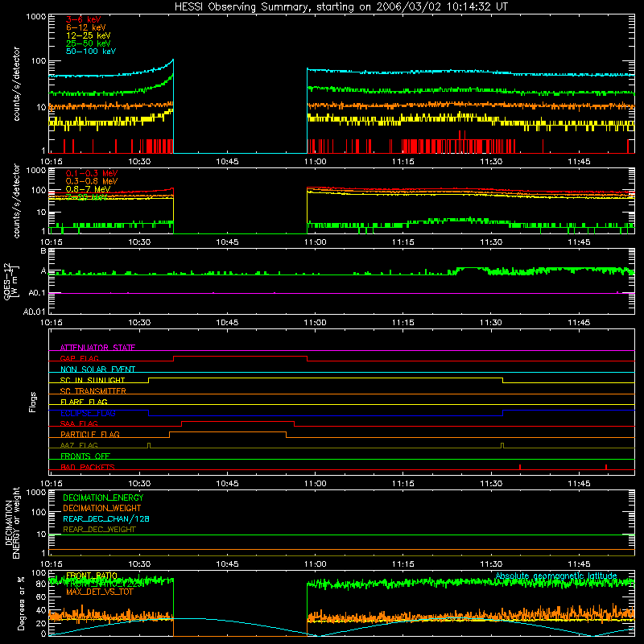Viewport: 644px width, 644px height.
Task: Click the 'DECIMATION ENERGY or weight' axis label
Action: tap(12, 523)
